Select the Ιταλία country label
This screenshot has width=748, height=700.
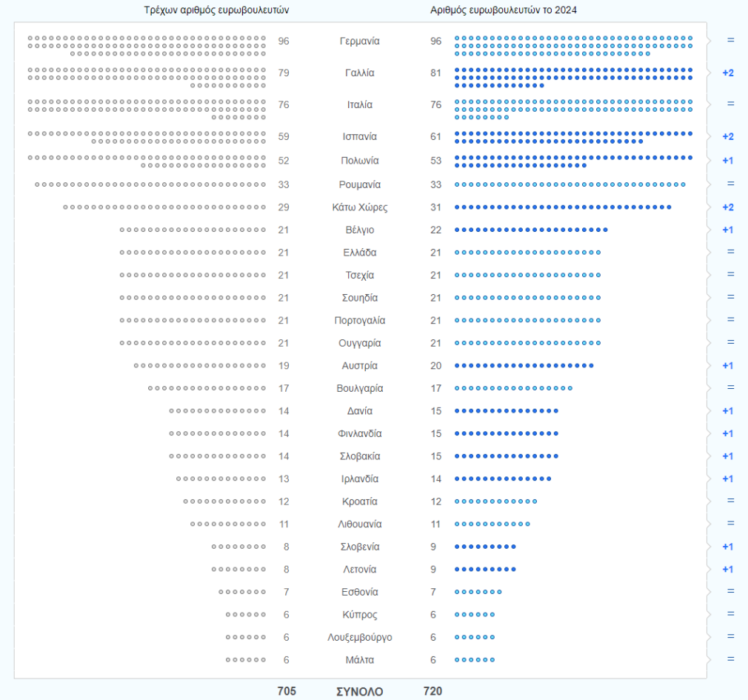[x=359, y=105]
